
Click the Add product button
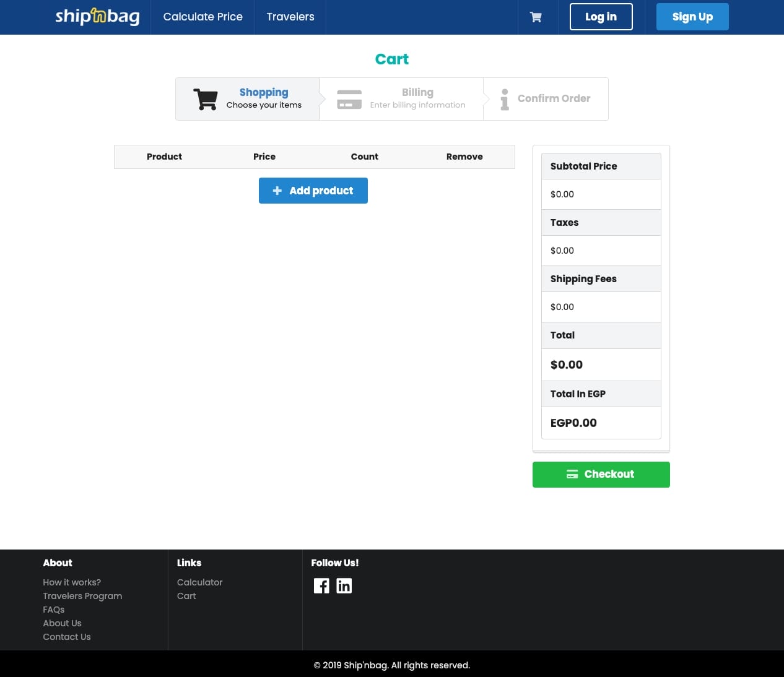click(x=313, y=191)
